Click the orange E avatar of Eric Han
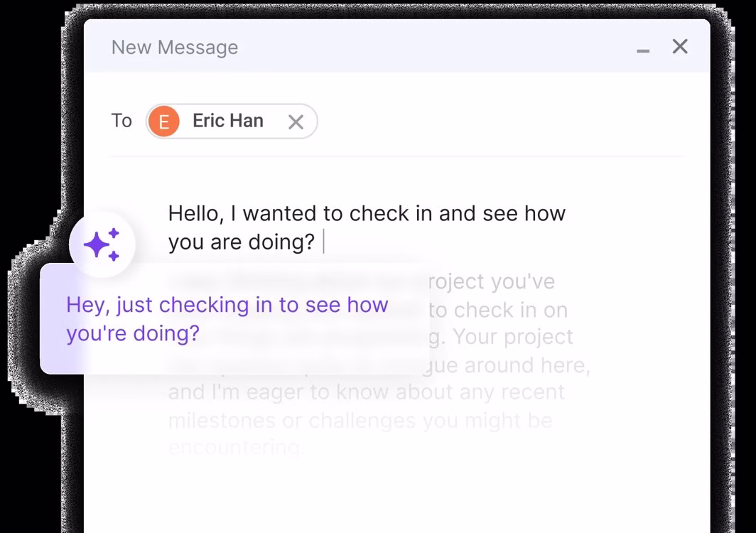Viewport: 756px width, 533px height. 164,121
